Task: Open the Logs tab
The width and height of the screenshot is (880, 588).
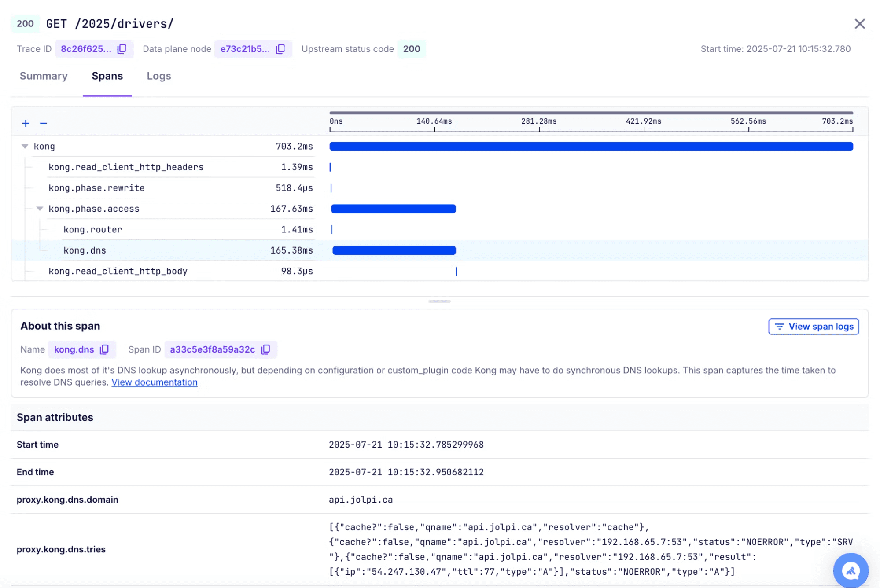Action: [x=159, y=76]
